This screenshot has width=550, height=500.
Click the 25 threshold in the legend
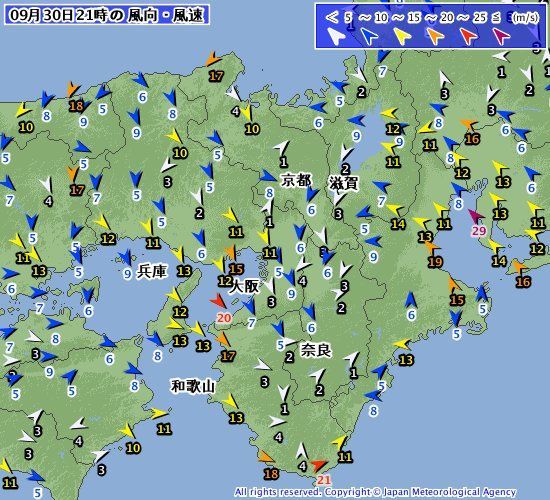tap(480, 17)
